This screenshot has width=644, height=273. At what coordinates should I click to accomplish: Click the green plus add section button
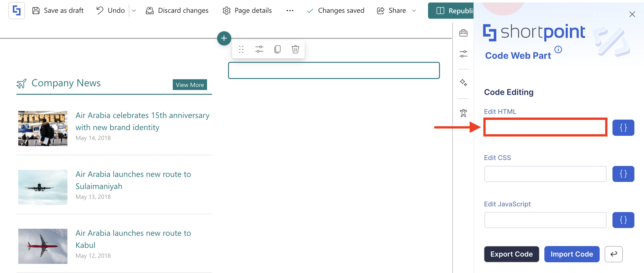click(x=224, y=38)
